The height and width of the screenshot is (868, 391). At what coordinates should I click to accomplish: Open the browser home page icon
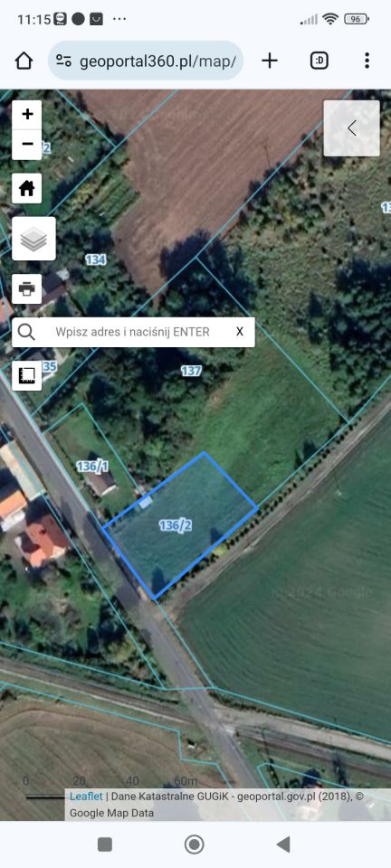[24, 61]
